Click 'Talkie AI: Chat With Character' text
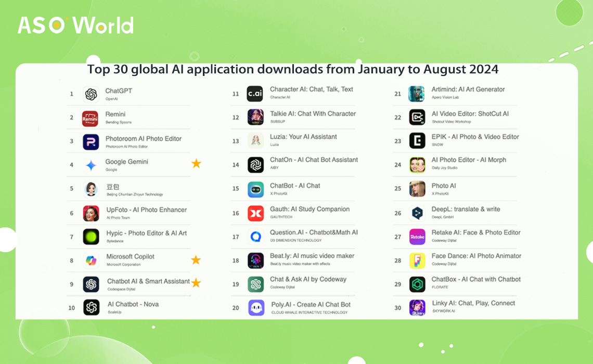 [x=313, y=113]
